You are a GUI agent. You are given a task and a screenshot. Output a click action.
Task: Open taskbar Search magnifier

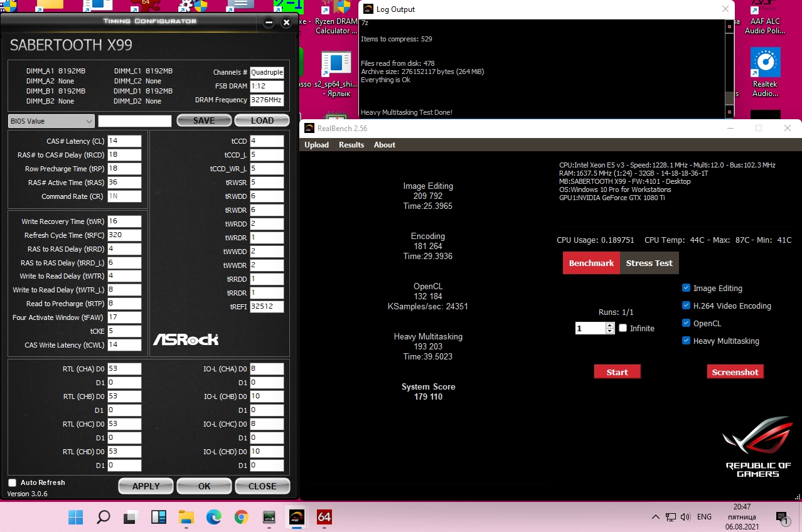(104, 517)
